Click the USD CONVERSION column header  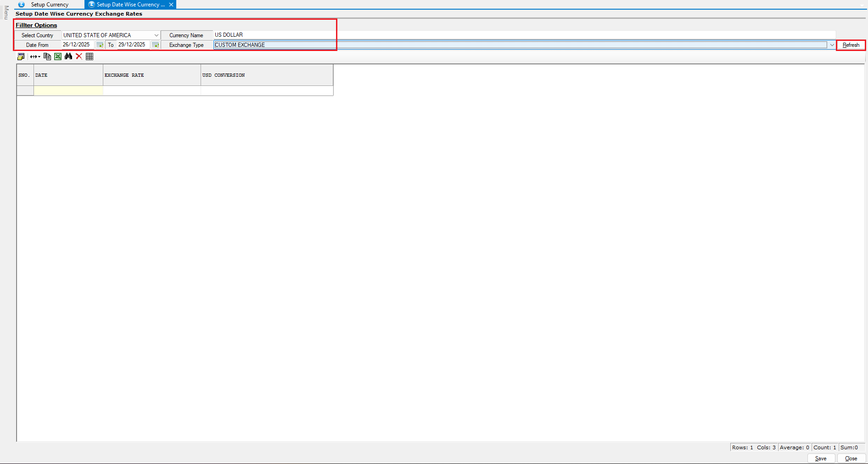pyautogui.click(x=267, y=75)
